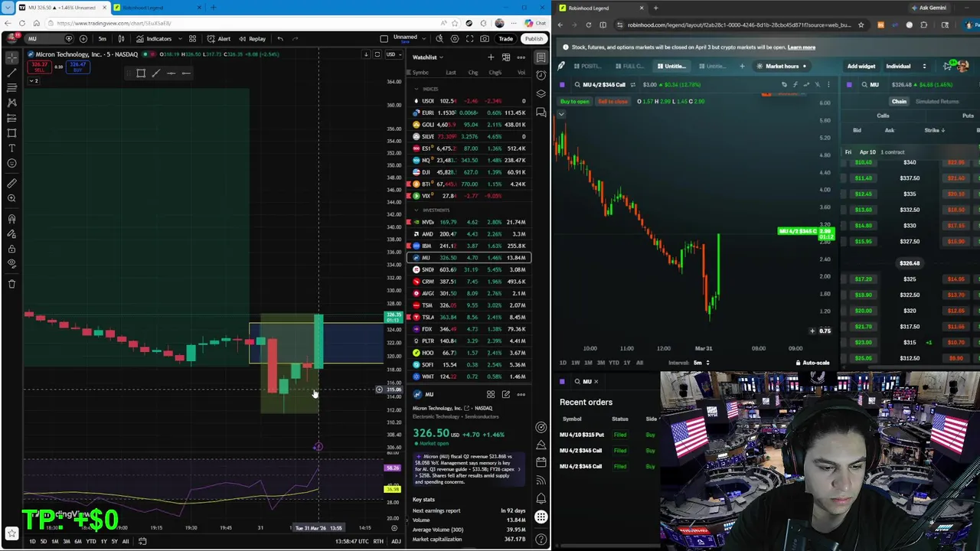Click the MU symbol search field in TradingView
Image resolution: width=980 pixels, height=551 pixels.
[47, 38]
